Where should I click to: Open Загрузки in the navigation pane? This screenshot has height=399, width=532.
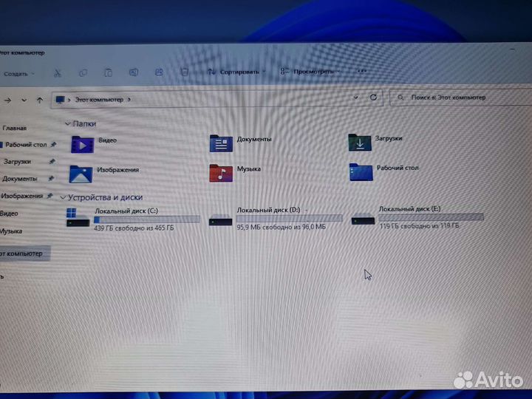[x=17, y=162]
